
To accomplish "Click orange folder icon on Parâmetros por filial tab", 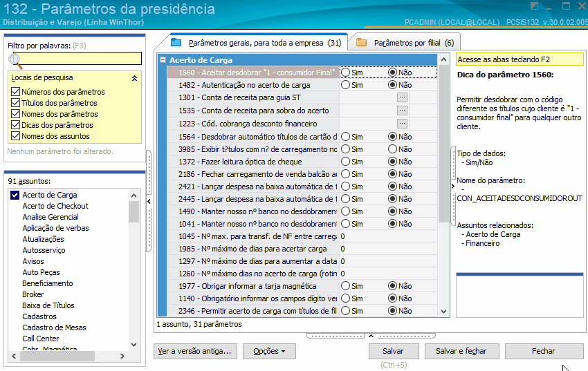I will tap(362, 42).
